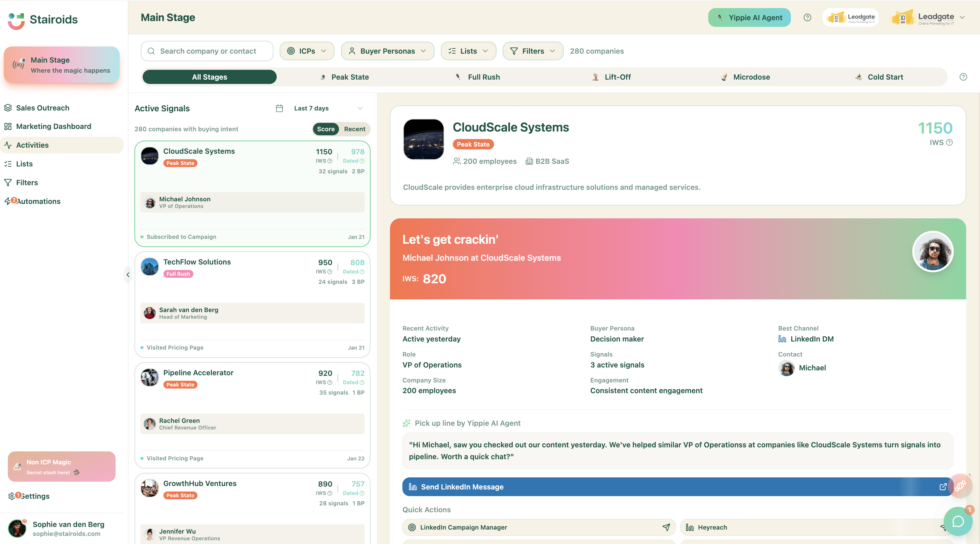The height and width of the screenshot is (544, 980).
Task: Click the Lists icon in sidebar
Action: (8, 164)
